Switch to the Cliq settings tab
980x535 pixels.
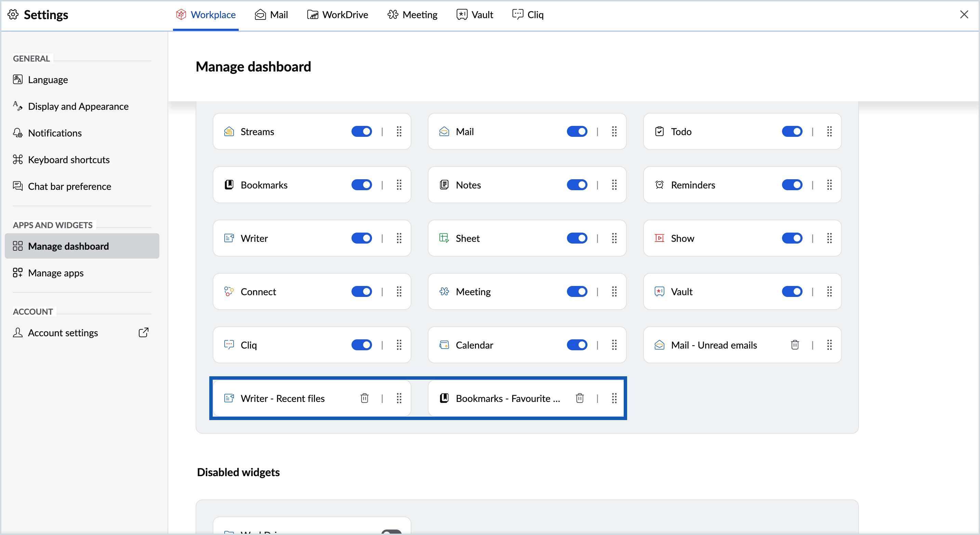tap(528, 15)
